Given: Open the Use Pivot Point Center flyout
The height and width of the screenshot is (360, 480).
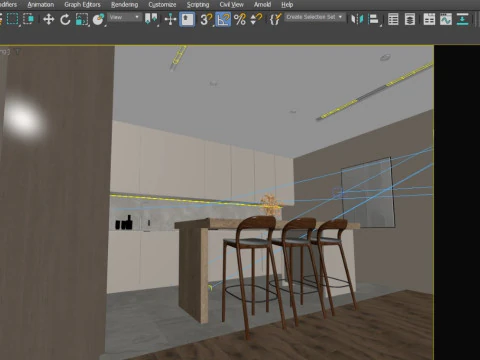Looking at the screenshot, I should 151,19.
